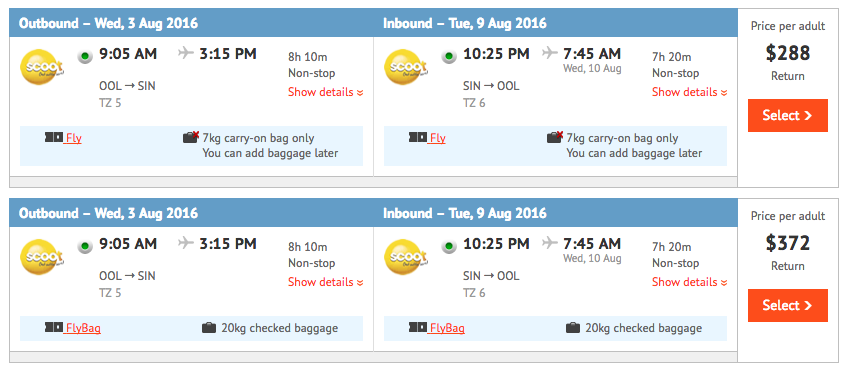Click Scoot logo on first outbound flight
Viewport: 846px width, 369px height.
point(42,67)
